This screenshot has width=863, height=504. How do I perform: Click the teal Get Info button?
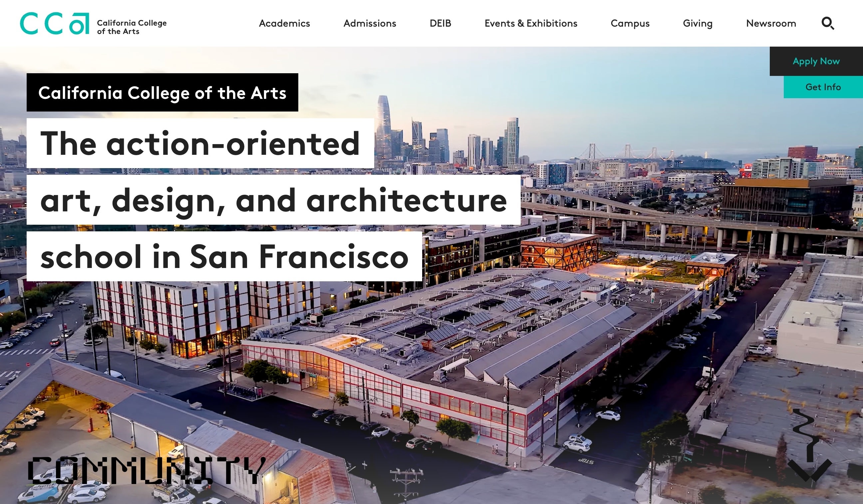tap(823, 87)
